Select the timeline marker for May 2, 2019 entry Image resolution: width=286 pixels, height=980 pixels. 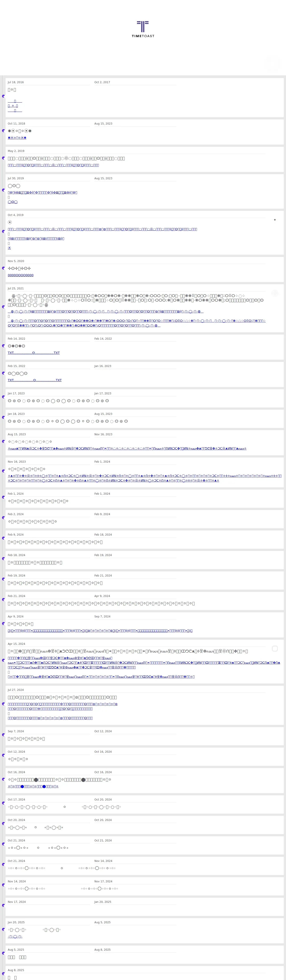[x=3, y=158]
